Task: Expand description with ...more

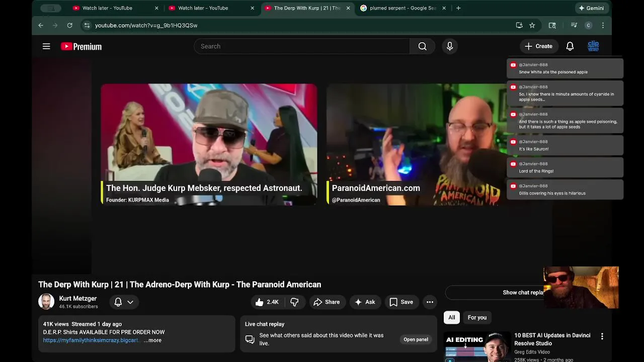Action: [x=152, y=340]
